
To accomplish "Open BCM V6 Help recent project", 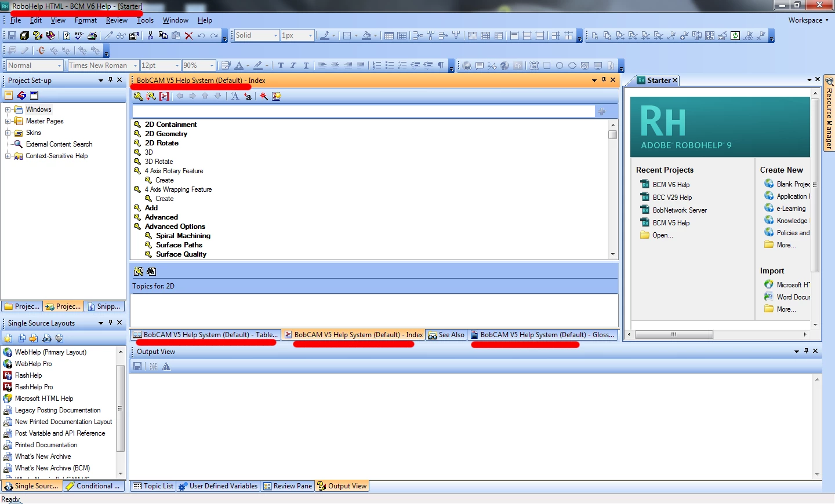I will (671, 185).
